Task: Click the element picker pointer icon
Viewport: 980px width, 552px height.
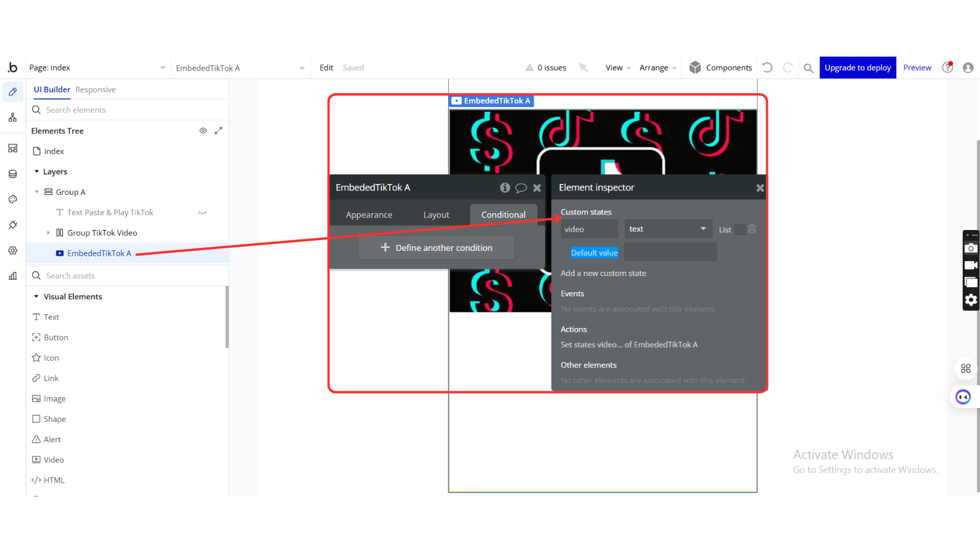Action: pos(584,68)
